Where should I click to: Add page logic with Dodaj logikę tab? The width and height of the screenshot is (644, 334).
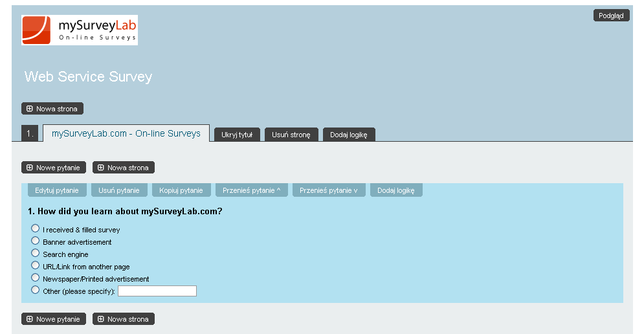coord(349,135)
